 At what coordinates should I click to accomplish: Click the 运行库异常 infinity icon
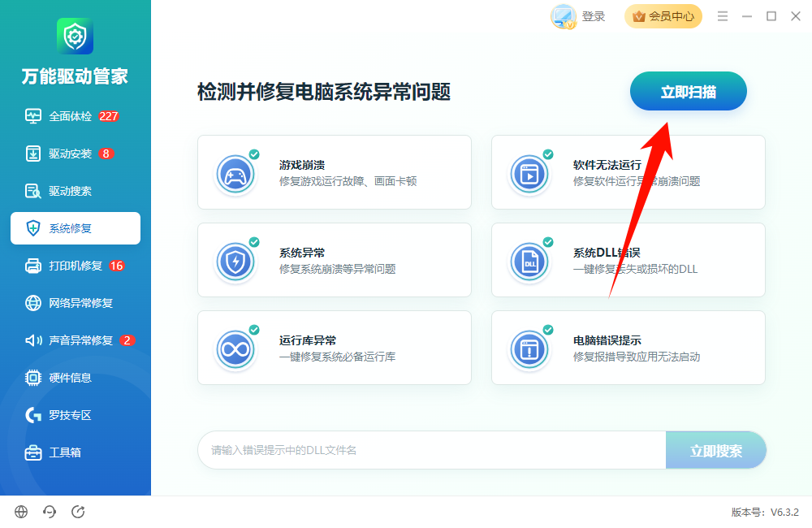click(x=235, y=350)
